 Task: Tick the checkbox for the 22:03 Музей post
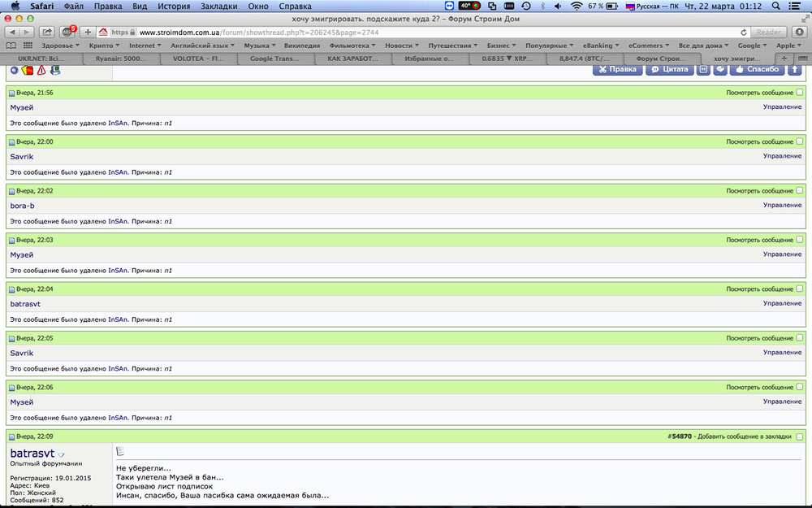point(800,240)
